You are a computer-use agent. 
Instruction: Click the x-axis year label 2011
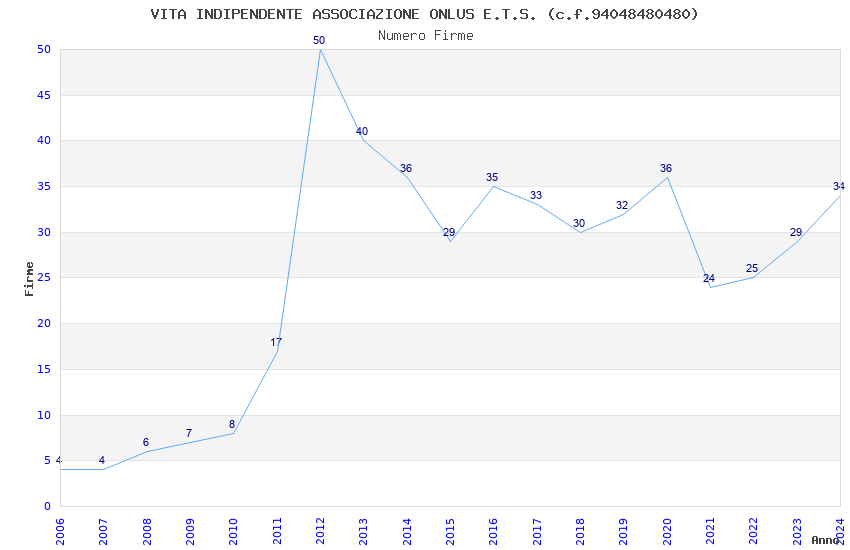pos(277,531)
